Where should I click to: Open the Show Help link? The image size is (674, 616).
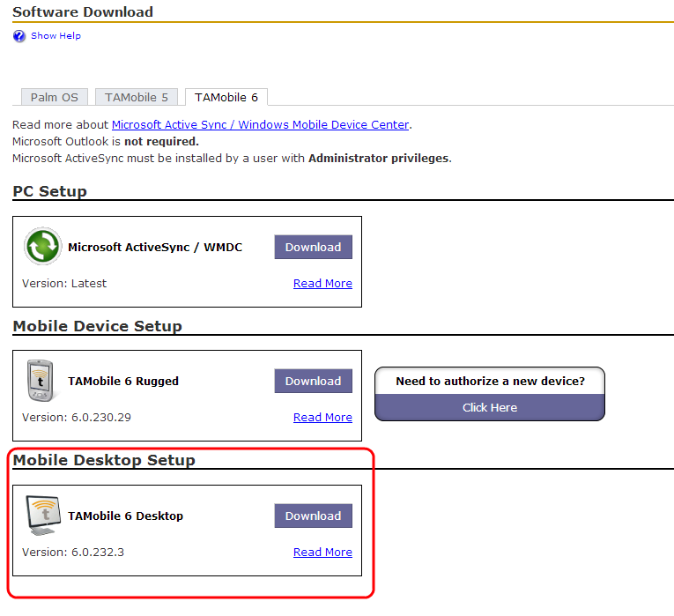pyautogui.click(x=56, y=35)
